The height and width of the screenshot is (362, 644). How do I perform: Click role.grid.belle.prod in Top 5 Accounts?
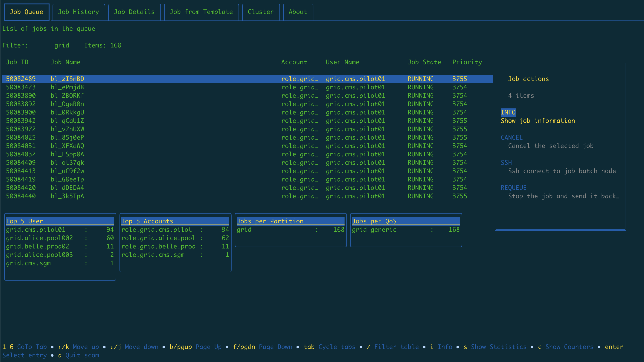click(158, 246)
